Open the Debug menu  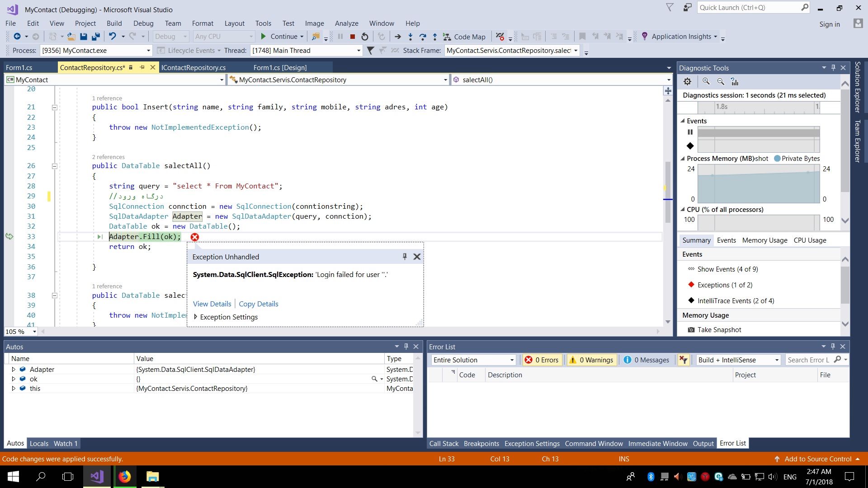143,23
